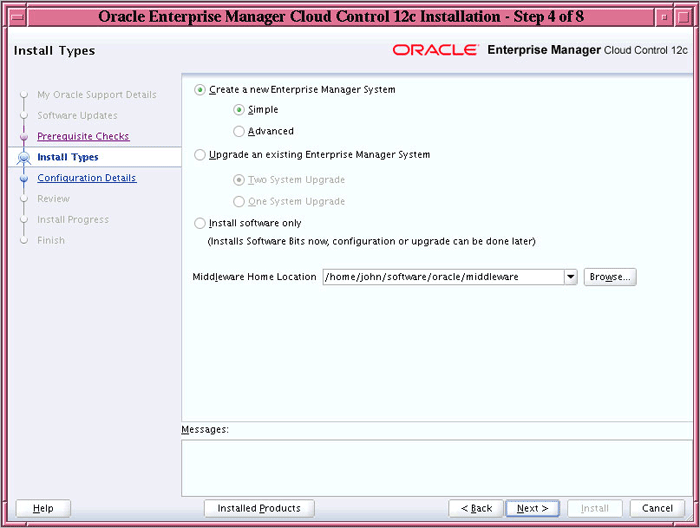Click the Software Updates step

[77, 116]
